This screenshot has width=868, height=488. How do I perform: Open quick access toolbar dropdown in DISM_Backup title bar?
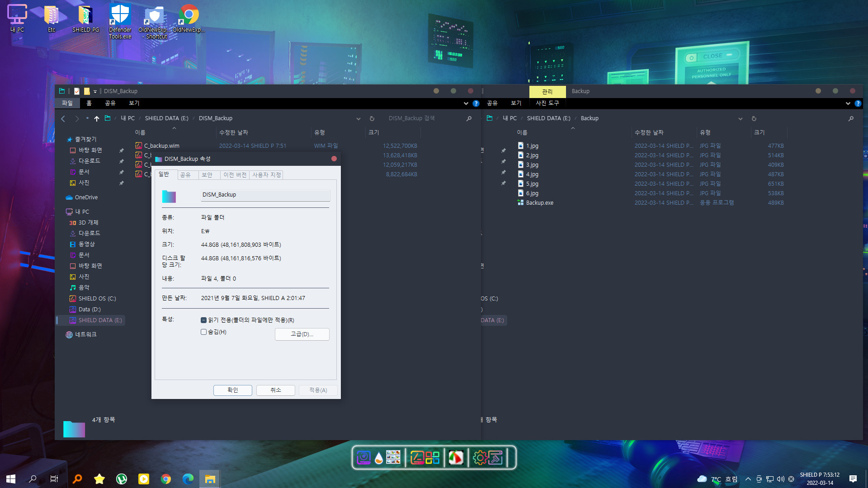point(95,92)
